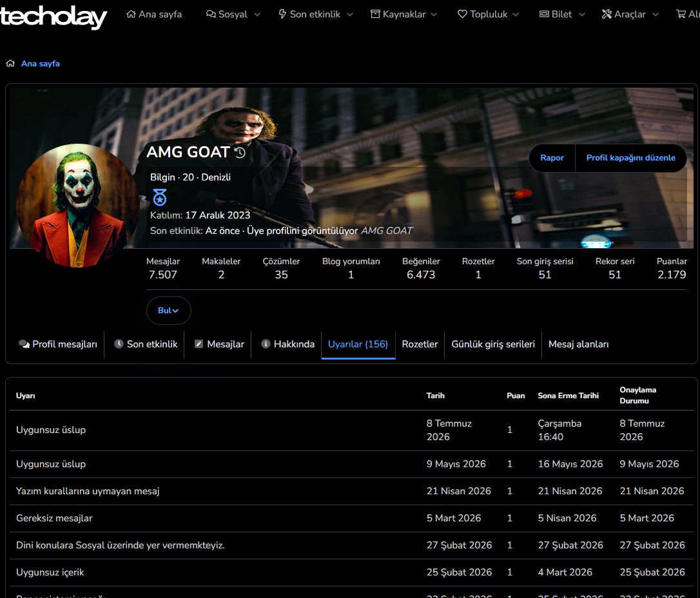Click the Son giriş serisi value 51
The image size is (700, 598).
click(545, 275)
